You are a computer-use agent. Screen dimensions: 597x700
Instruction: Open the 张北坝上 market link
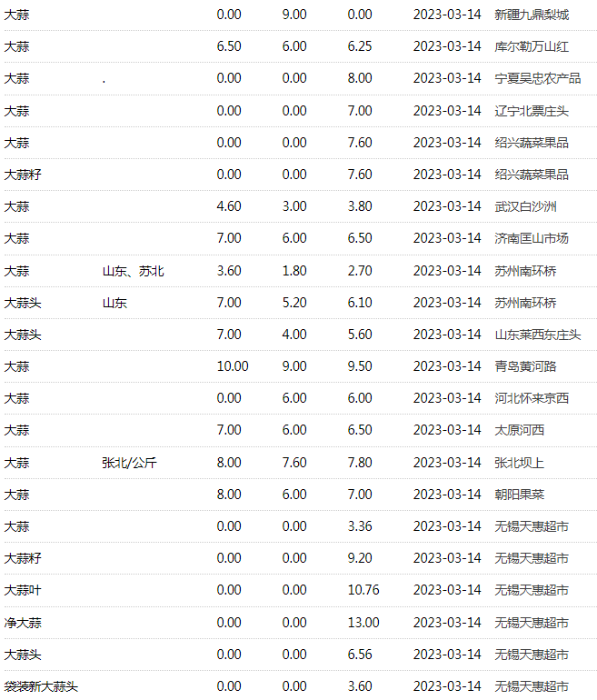pos(519,463)
